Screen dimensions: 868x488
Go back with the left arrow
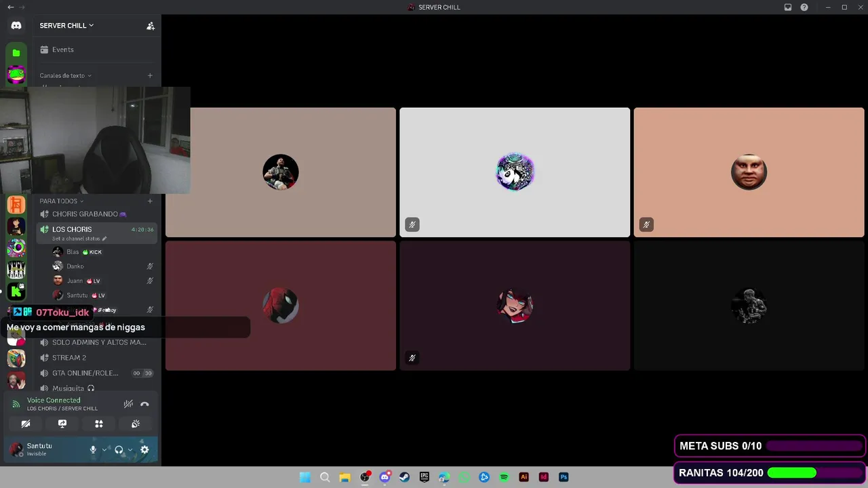(x=10, y=7)
